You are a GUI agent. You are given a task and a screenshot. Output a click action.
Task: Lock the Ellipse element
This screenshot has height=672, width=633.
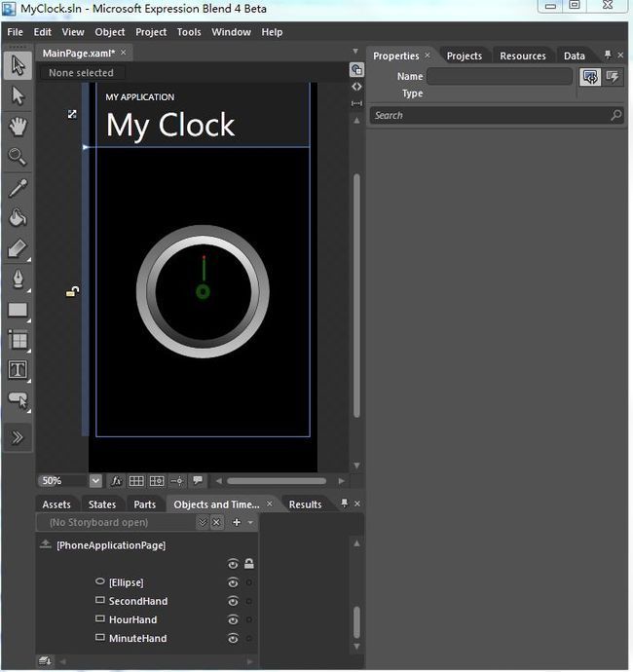249,582
